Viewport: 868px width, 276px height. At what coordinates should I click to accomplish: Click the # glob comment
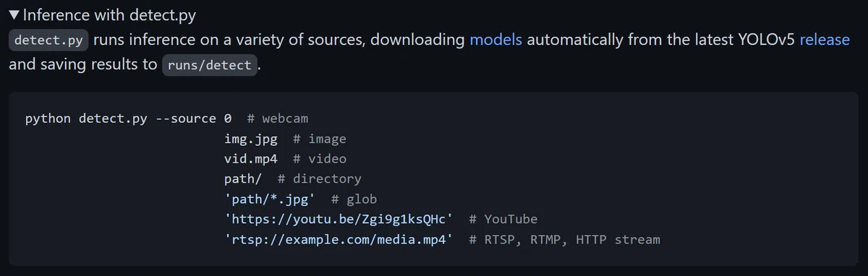click(354, 199)
